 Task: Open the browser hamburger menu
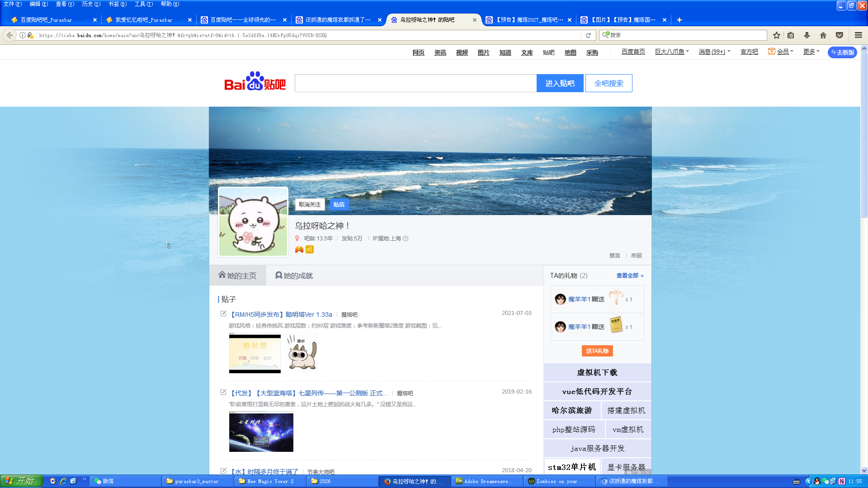coord(858,35)
